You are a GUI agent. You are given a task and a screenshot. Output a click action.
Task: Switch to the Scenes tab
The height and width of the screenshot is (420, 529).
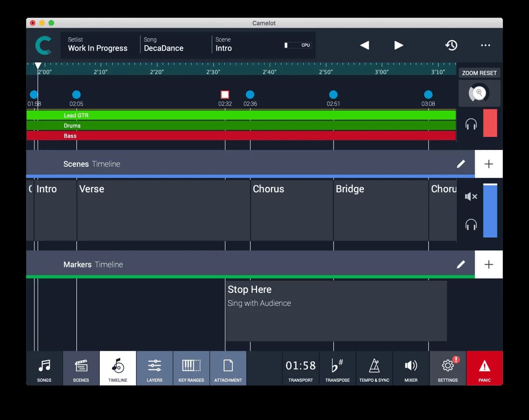(x=81, y=368)
